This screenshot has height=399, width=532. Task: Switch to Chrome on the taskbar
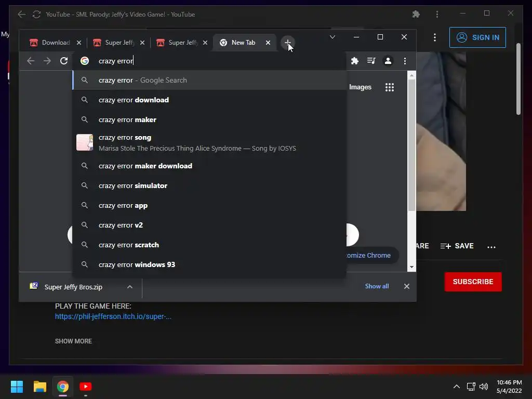(62, 387)
